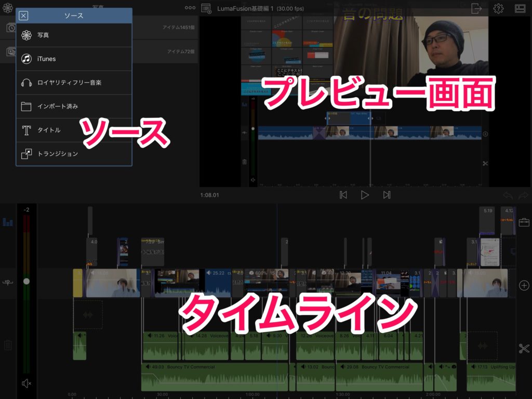Open the help and settings gear

pyautogui.click(x=498, y=8)
